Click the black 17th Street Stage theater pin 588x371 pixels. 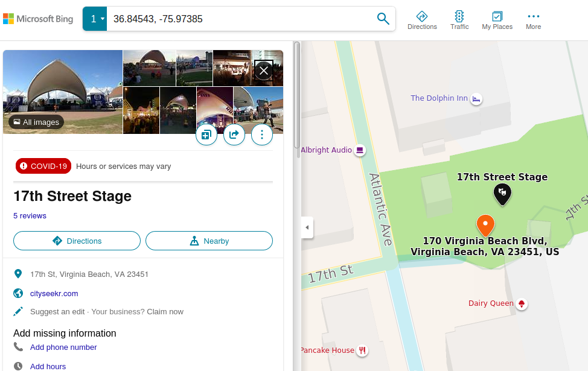pos(502,194)
